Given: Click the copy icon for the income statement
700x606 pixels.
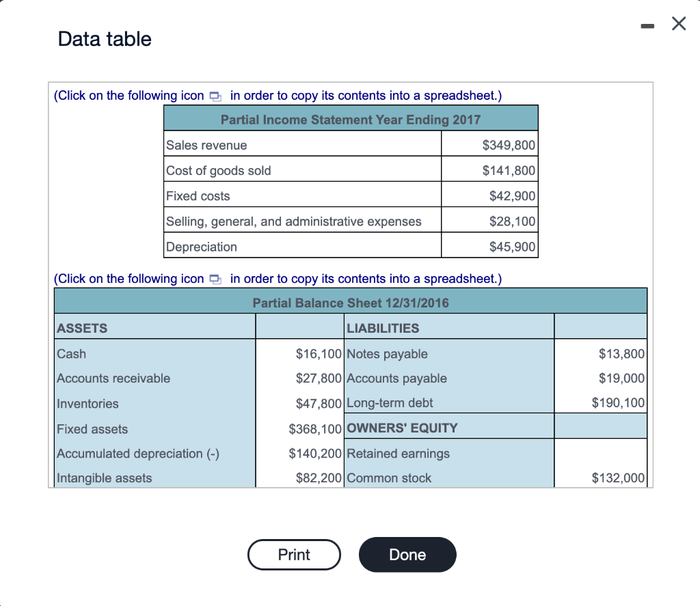Looking at the screenshot, I should (x=215, y=96).
